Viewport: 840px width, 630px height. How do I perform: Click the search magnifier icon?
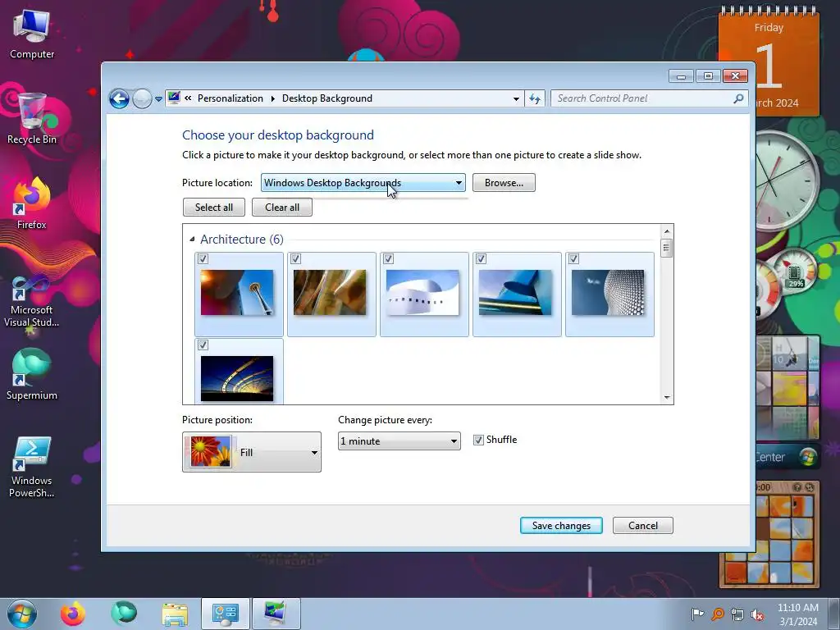[x=739, y=98]
